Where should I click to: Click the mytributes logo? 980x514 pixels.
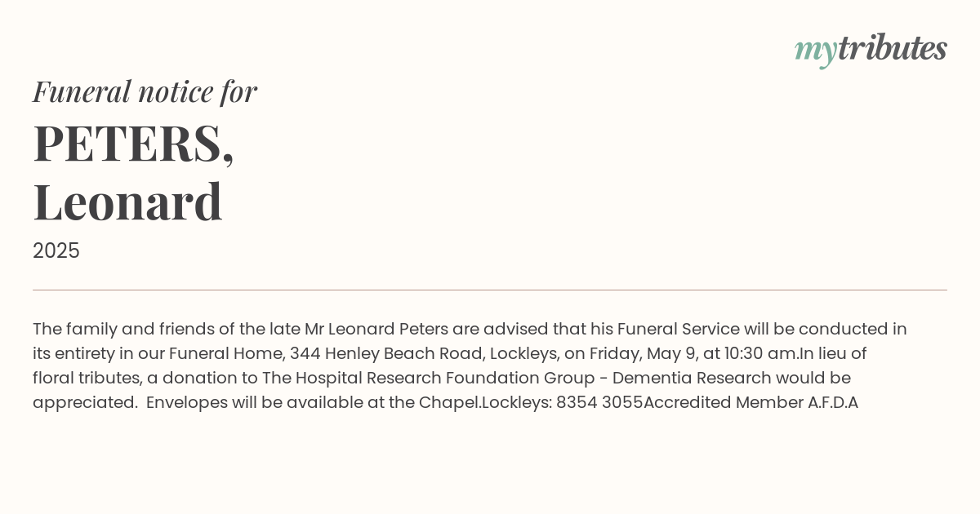[871, 50]
